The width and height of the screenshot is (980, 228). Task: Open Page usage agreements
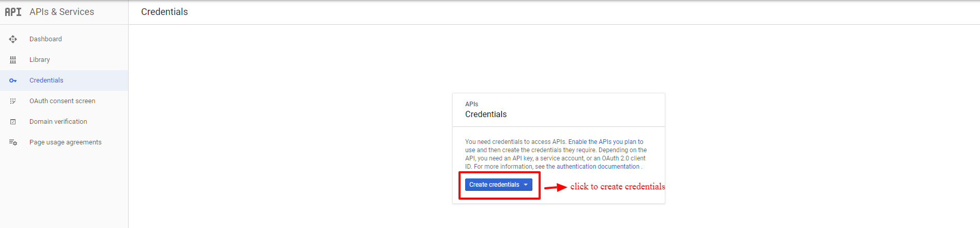[64, 142]
